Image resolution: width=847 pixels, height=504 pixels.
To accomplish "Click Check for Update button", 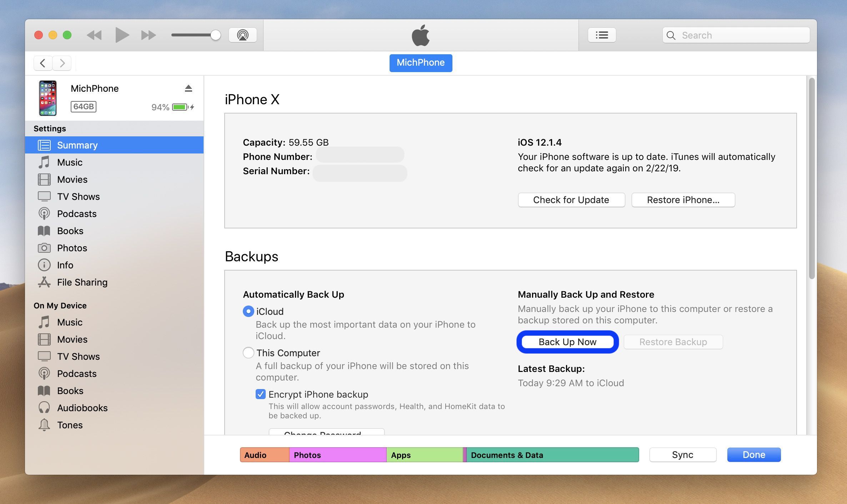I will click(571, 199).
